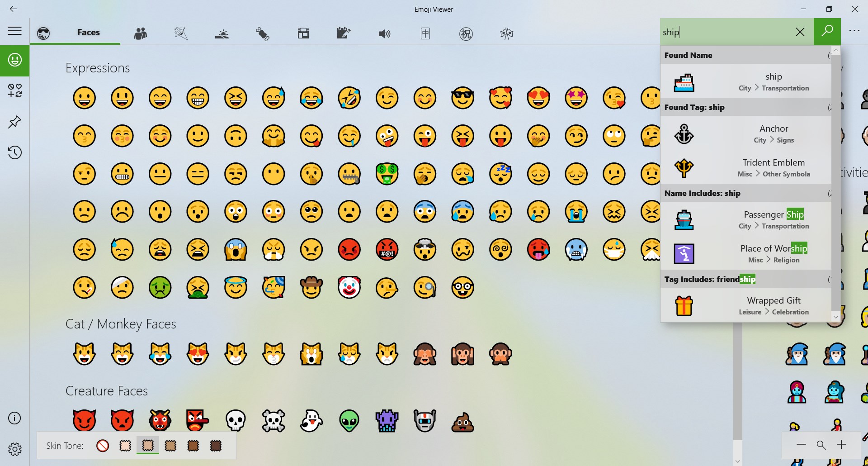The image size is (868, 466).
Task: Select the ghost emoji
Action: (x=311, y=421)
